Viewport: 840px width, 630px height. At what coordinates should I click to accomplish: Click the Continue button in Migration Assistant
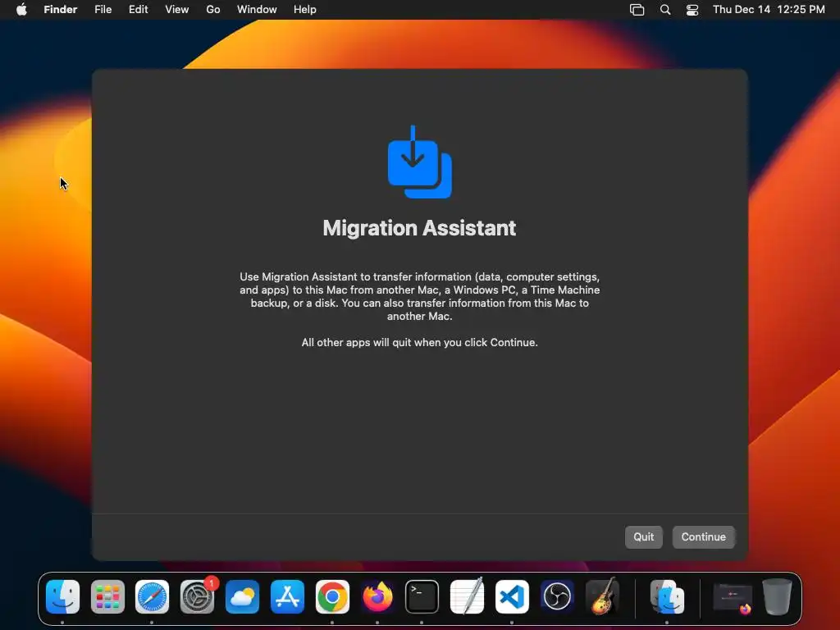click(x=703, y=536)
